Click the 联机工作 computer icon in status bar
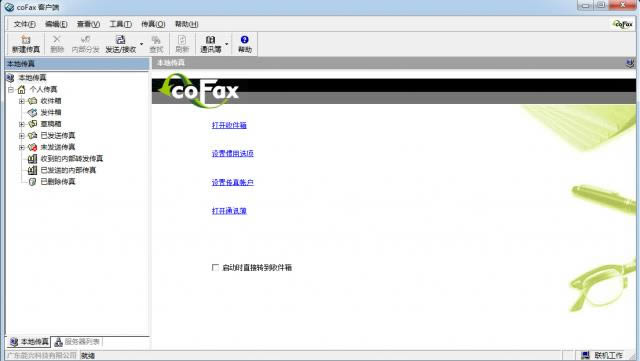The image size is (640, 361). point(585,355)
